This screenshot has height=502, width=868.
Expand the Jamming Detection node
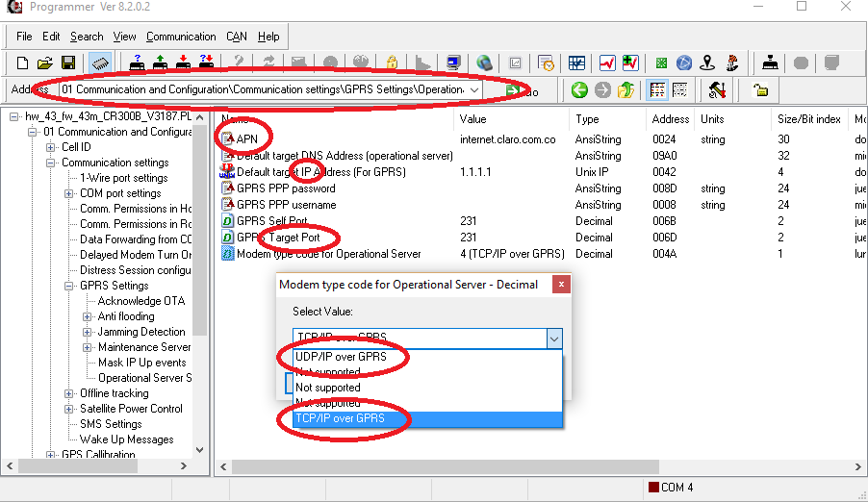coord(87,332)
